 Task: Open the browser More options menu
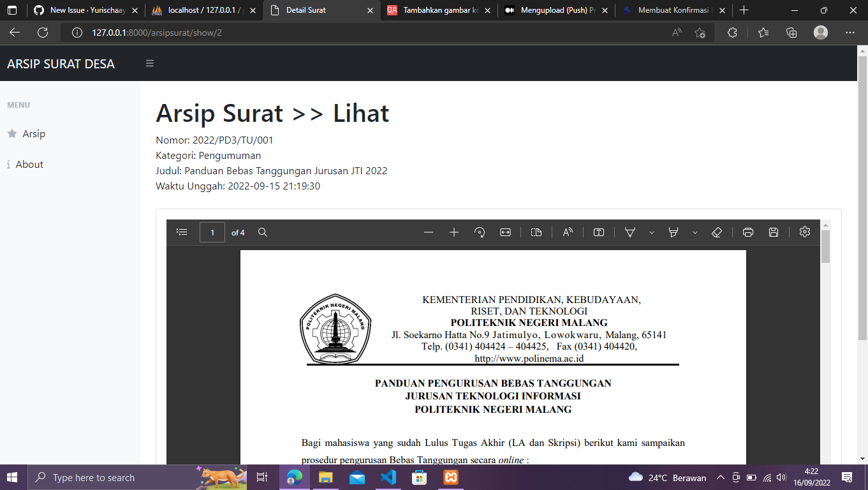pos(849,32)
